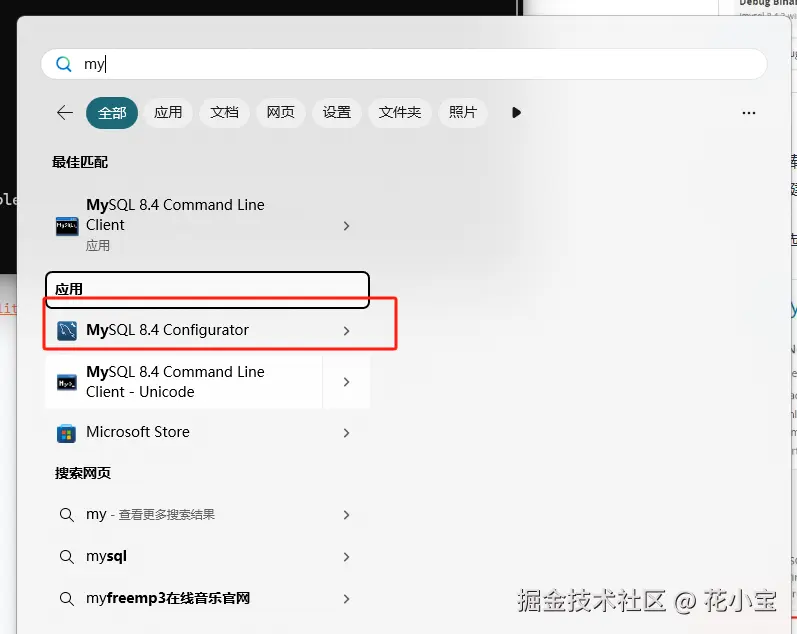This screenshot has height=634, width=797.
Task: Expand the 'my' web result chevron
Action: click(x=346, y=515)
